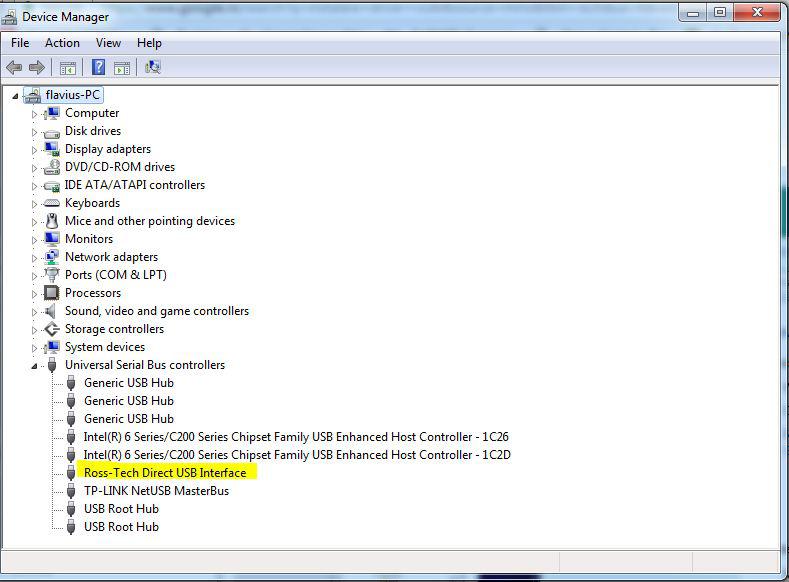The height and width of the screenshot is (582, 789).
Task: Select Ross-Tech Direct USB Interface
Action: [x=165, y=473]
